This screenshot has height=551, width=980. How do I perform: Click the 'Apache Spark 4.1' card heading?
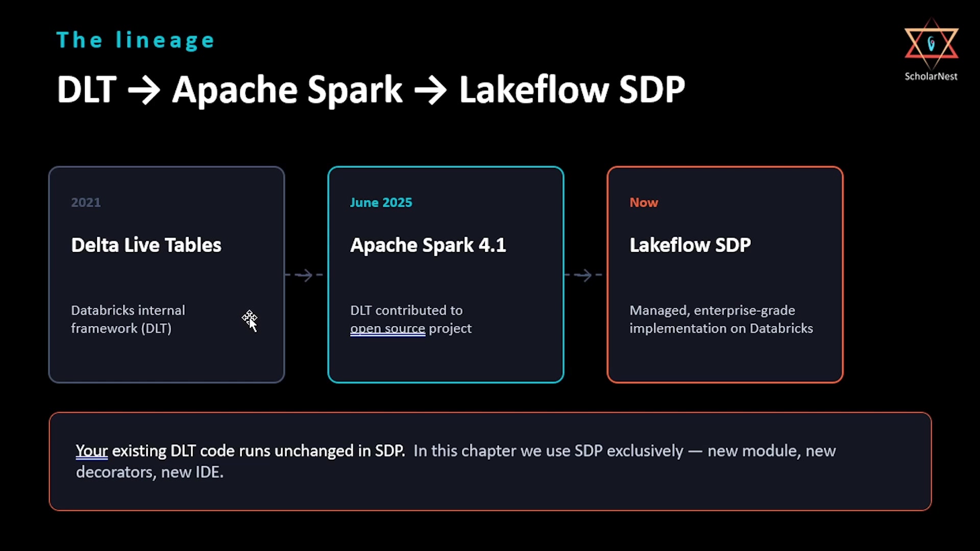coord(428,245)
